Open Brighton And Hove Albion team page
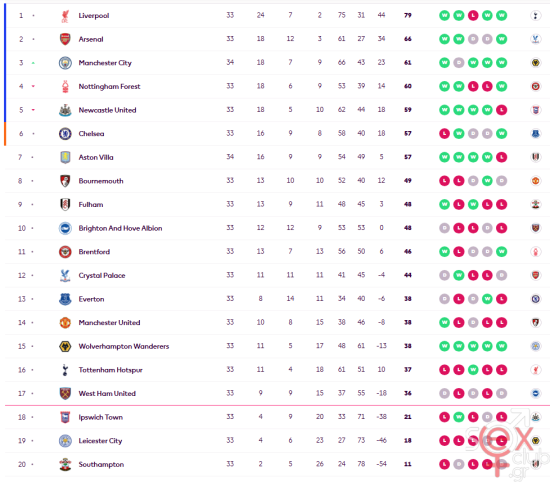This screenshot has width=550, height=482. (x=120, y=228)
